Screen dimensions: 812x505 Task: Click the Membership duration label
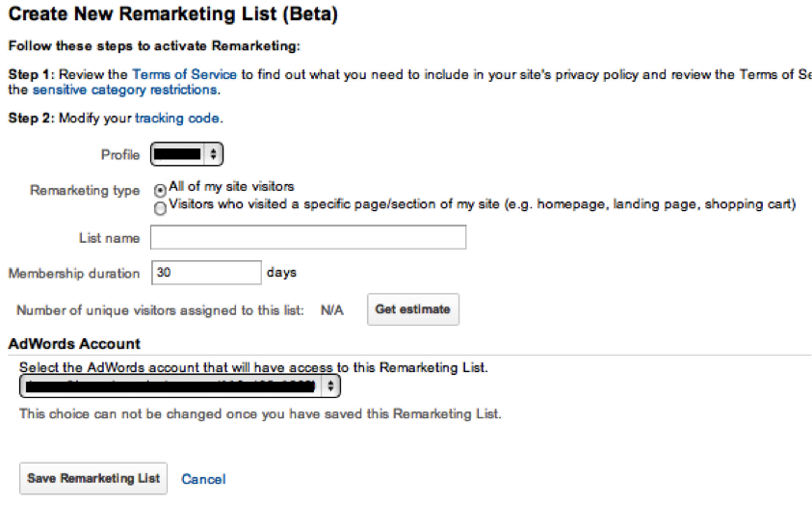pos(74,274)
